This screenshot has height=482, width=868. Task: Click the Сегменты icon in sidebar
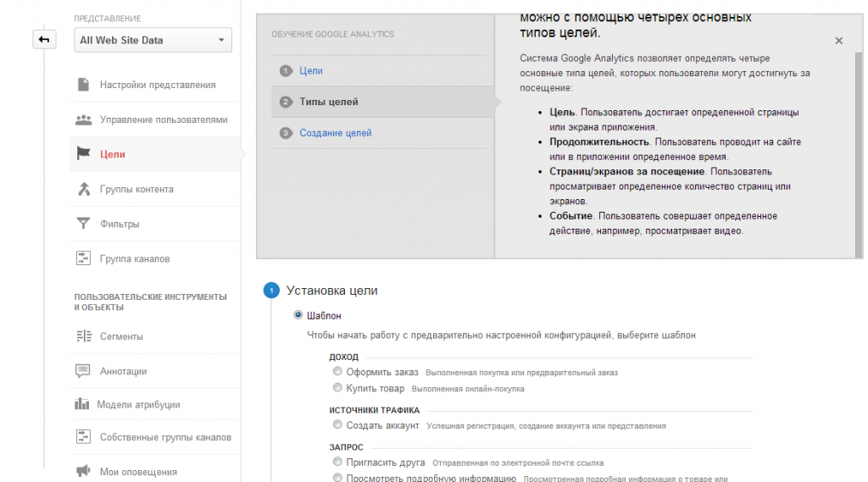pyautogui.click(x=84, y=336)
